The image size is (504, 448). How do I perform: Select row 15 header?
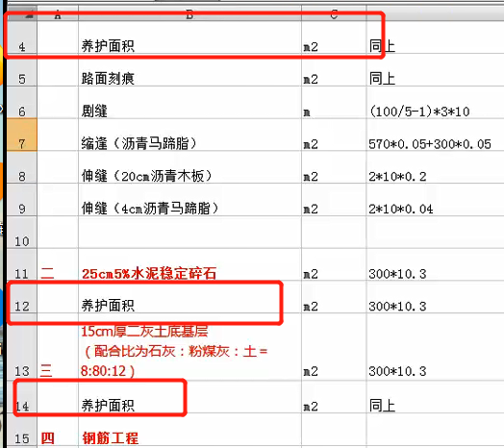coord(21,431)
